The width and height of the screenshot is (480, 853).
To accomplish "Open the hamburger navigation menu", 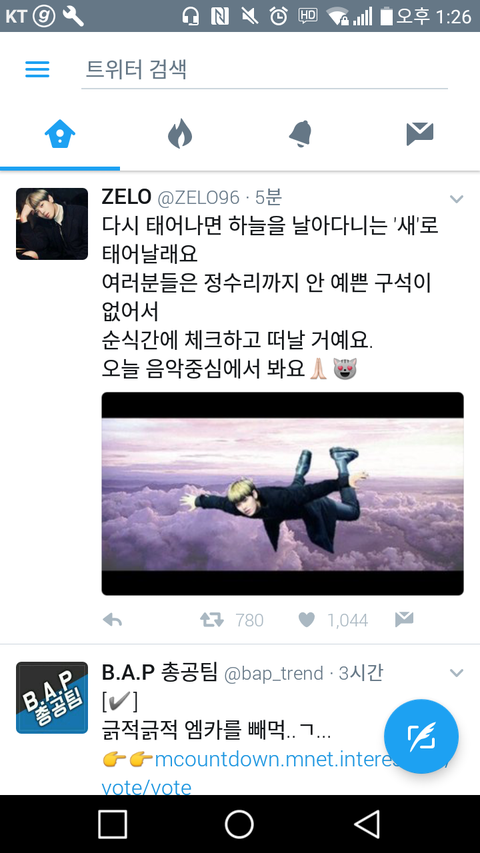I will [38, 69].
